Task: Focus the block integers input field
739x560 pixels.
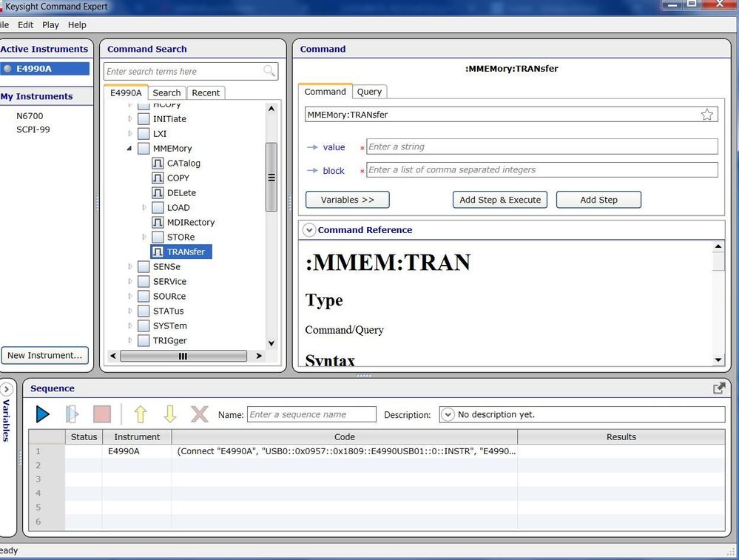Action: (x=542, y=169)
